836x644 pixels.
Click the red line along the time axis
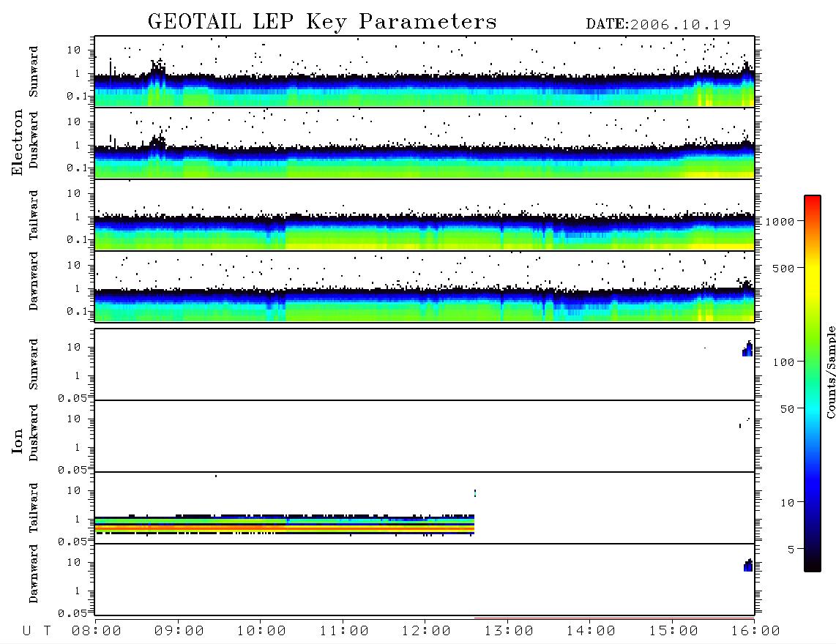[x=614, y=618]
